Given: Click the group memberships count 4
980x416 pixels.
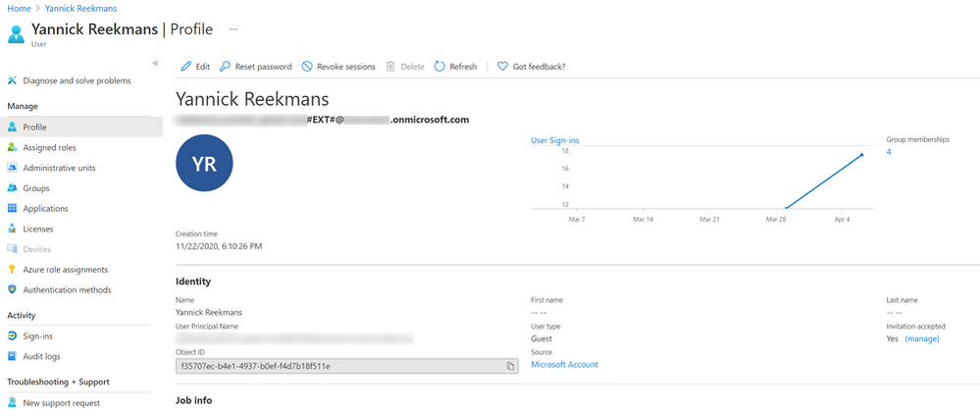Looking at the screenshot, I should coord(889,152).
